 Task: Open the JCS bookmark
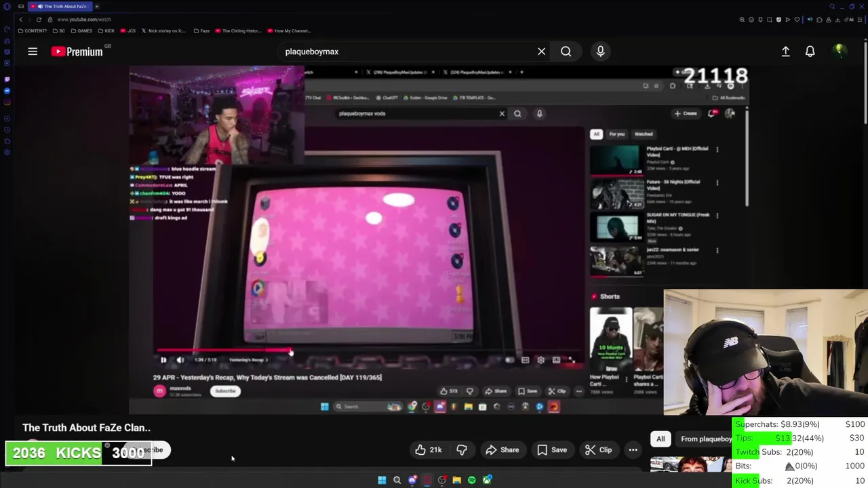point(128,30)
